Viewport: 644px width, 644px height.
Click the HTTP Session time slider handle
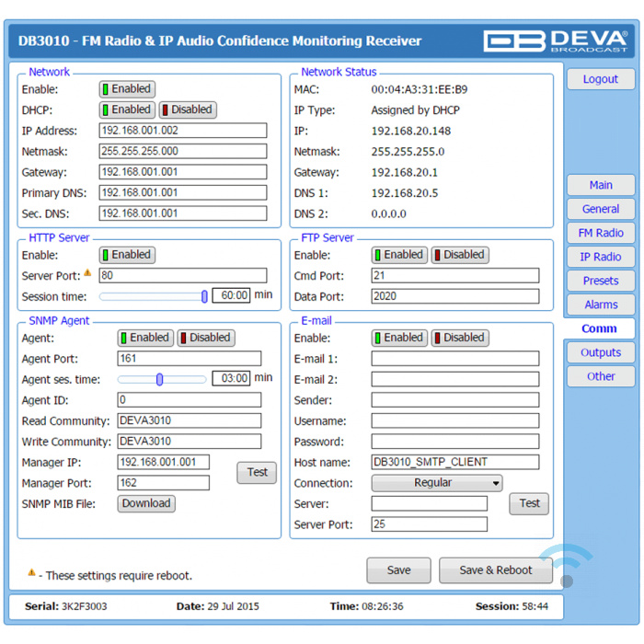204,296
